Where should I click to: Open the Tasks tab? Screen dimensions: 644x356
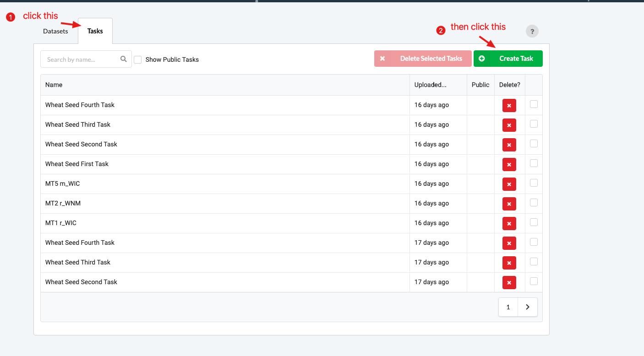pyautogui.click(x=95, y=31)
